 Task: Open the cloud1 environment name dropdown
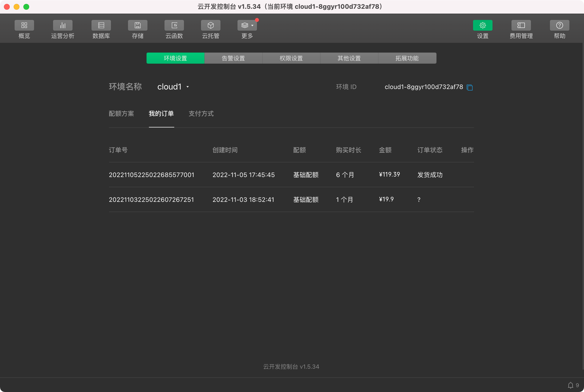[x=173, y=87]
